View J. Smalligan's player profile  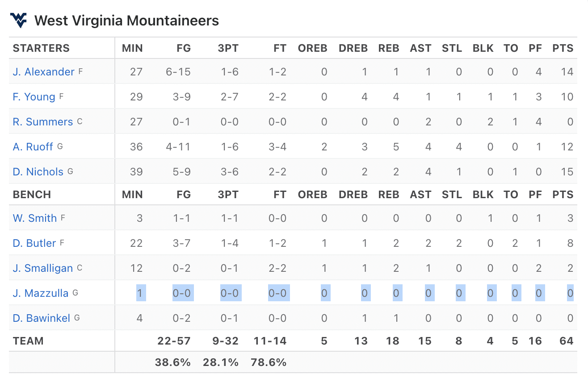coord(43,268)
